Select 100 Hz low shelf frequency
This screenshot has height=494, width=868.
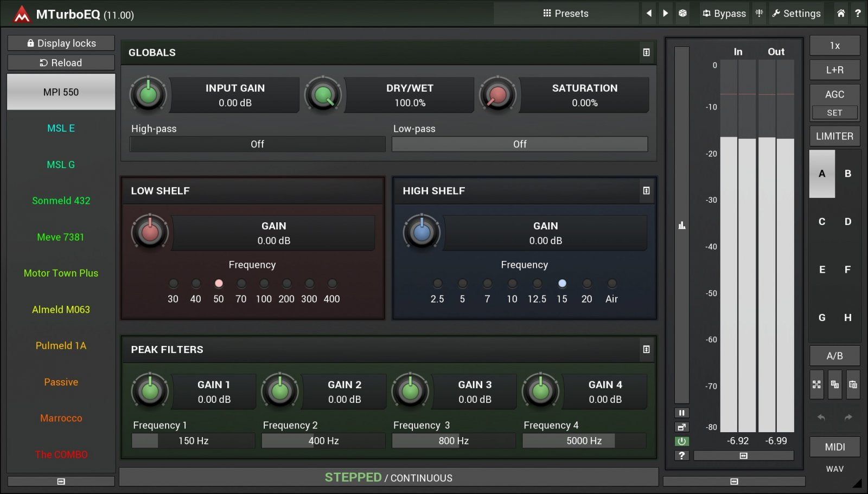click(x=264, y=284)
